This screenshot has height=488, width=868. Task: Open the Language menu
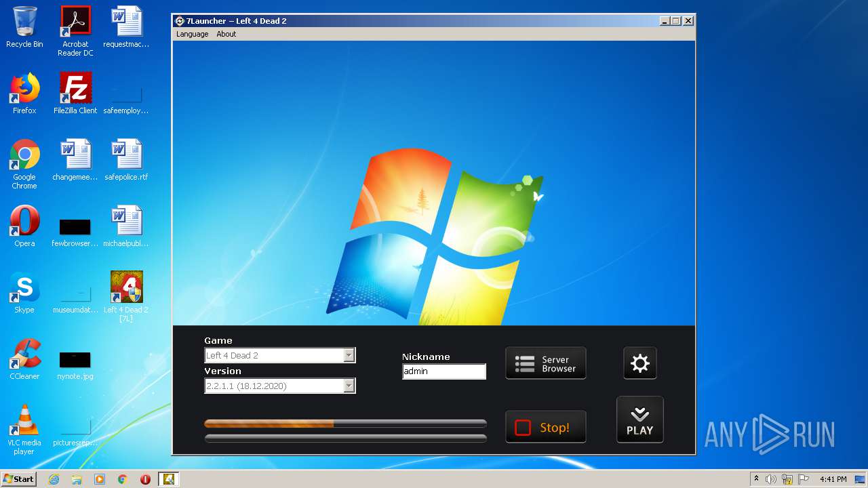tap(192, 34)
